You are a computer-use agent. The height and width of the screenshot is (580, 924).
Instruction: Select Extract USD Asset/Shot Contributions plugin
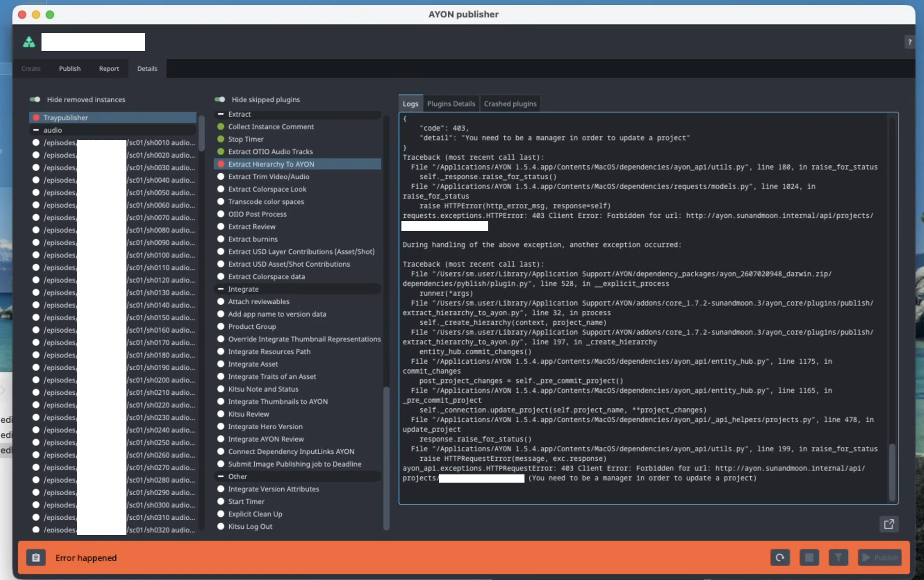point(297,264)
